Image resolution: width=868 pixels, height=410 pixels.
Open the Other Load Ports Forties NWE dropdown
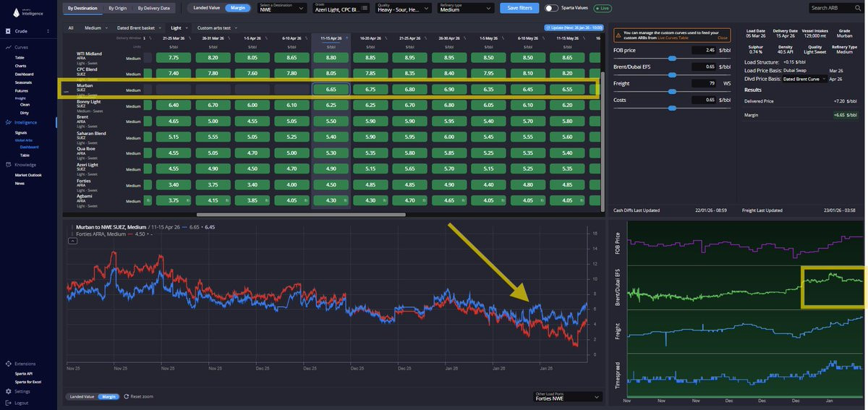[x=567, y=396]
